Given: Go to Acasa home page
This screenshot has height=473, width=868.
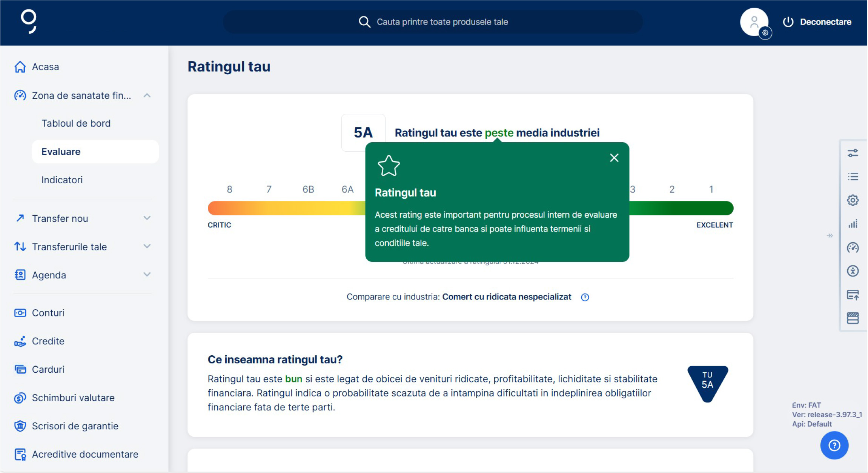Looking at the screenshot, I should tap(45, 67).
